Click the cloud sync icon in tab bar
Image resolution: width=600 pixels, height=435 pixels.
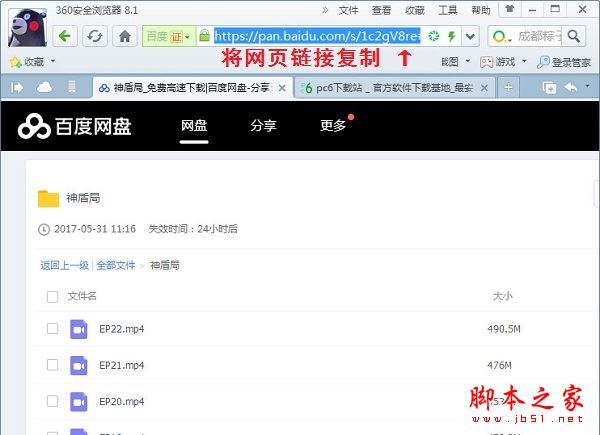pyautogui.click(x=44, y=87)
